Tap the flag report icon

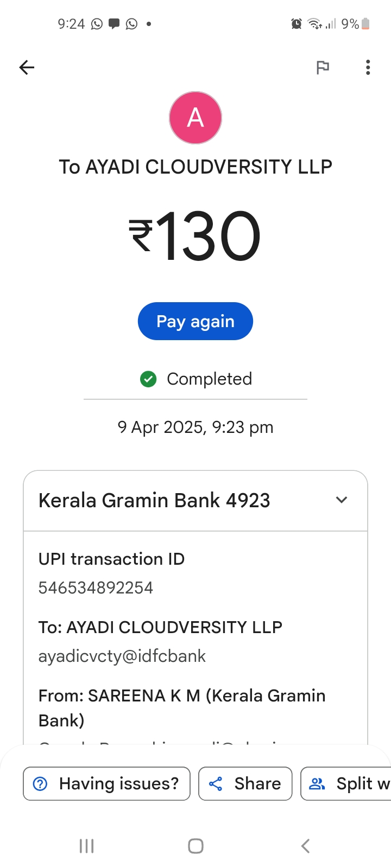tap(323, 67)
